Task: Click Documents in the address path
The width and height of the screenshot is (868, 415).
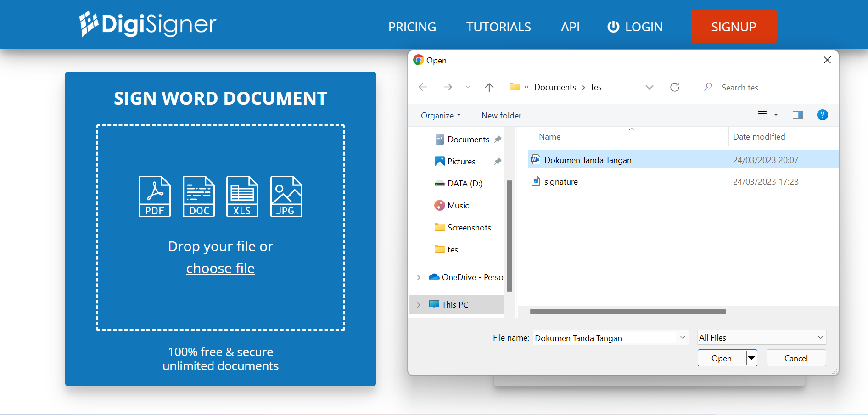Action: pos(555,87)
